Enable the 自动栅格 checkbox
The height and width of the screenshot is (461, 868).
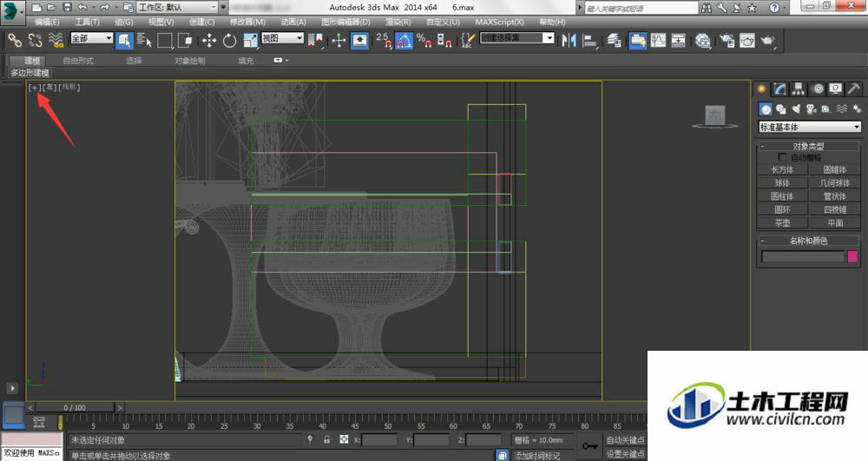(782, 157)
